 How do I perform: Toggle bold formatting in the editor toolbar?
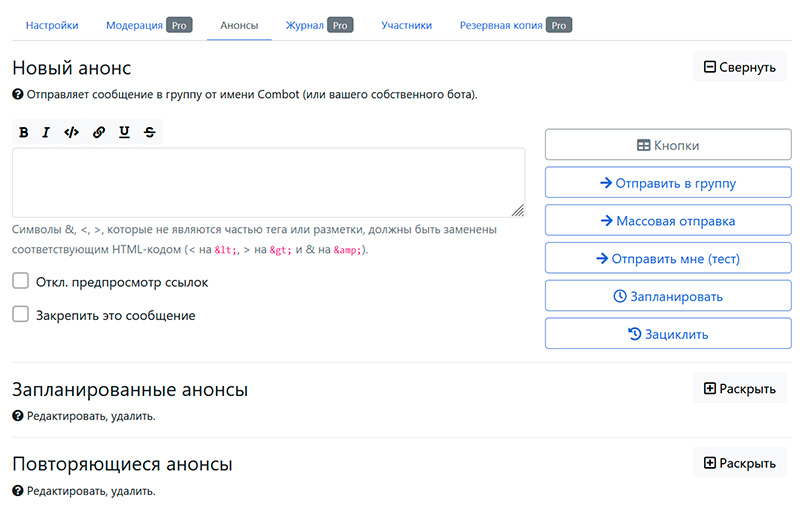[24, 132]
